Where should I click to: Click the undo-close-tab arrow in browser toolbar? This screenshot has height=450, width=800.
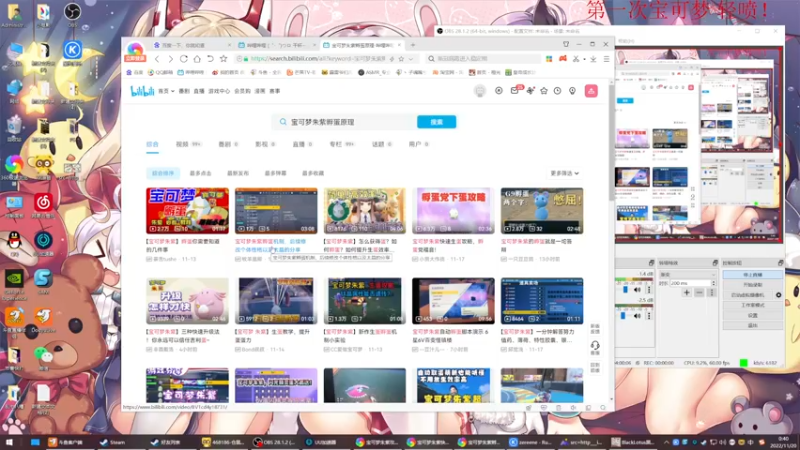coord(210,59)
